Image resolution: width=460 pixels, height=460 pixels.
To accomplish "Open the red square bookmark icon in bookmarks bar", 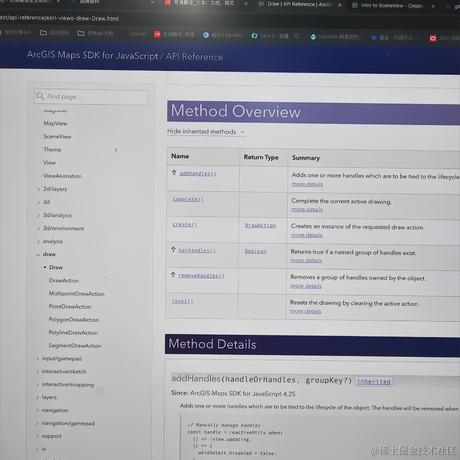I will tap(157, 34).
